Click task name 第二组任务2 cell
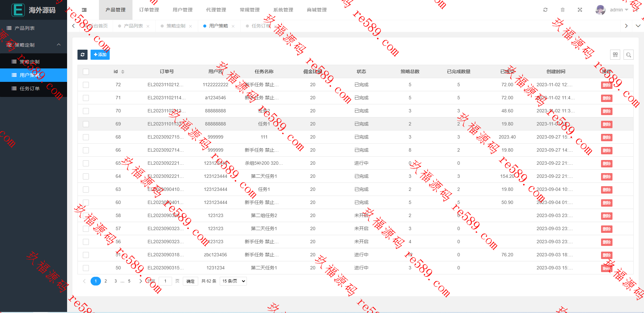This screenshot has height=313, width=644. coord(264,216)
